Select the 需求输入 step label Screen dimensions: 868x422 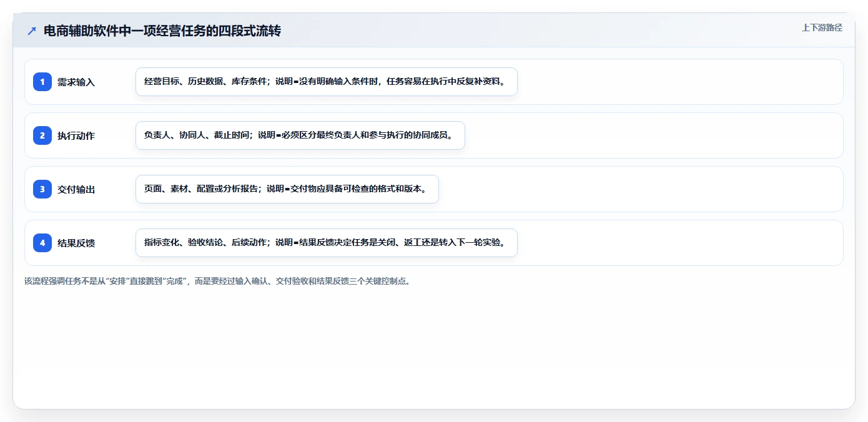tap(76, 82)
